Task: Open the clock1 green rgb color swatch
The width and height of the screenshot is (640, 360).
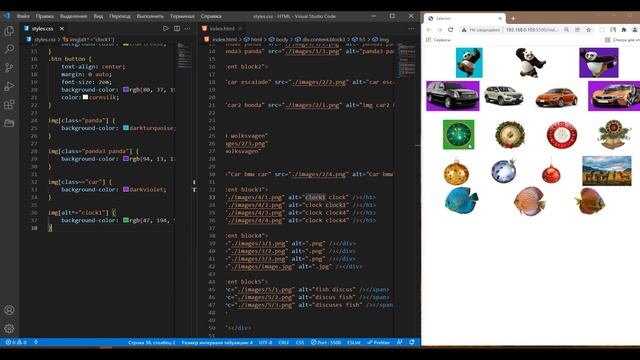Action: 126,220
